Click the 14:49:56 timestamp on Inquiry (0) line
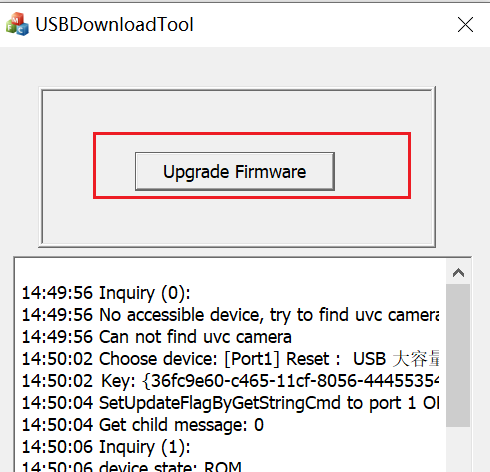Image resolution: width=490 pixels, height=472 pixels. [57, 293]
